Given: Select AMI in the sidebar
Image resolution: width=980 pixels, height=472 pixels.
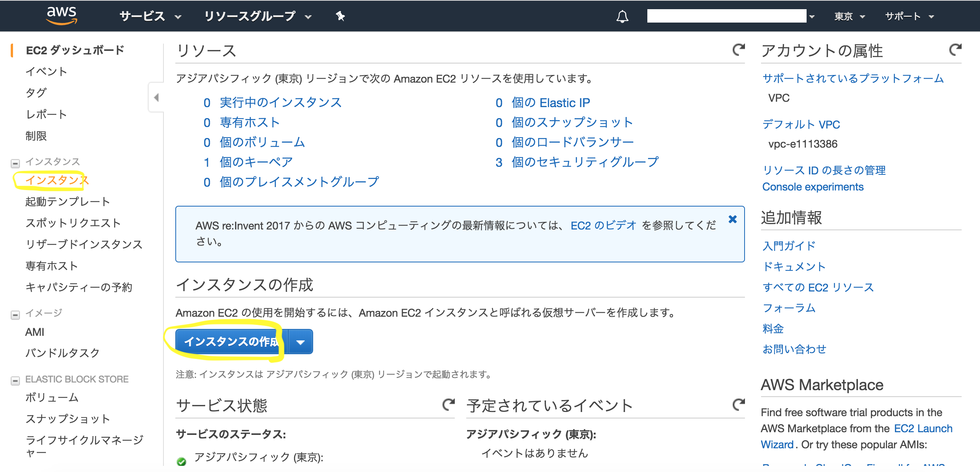Looking at the screenshot, I should point(35,332).
